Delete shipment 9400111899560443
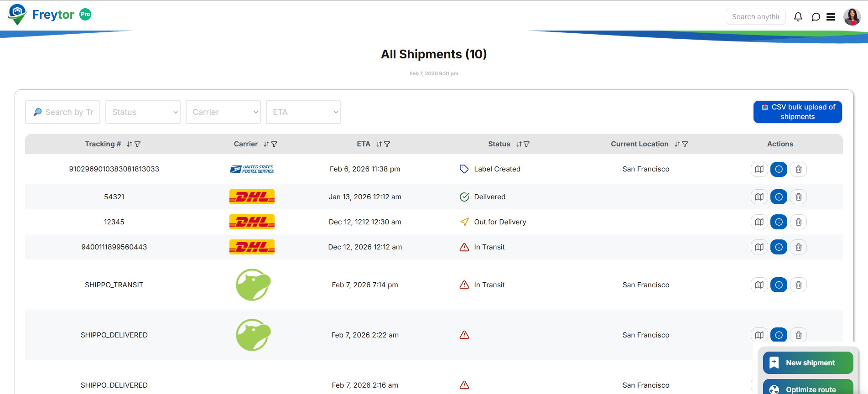 (799, 247)
